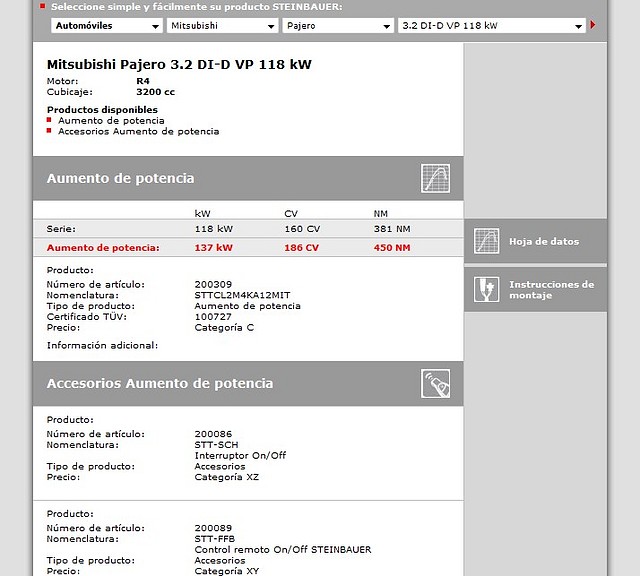Click the red Aumento de potencia: row label

(103, 248)
